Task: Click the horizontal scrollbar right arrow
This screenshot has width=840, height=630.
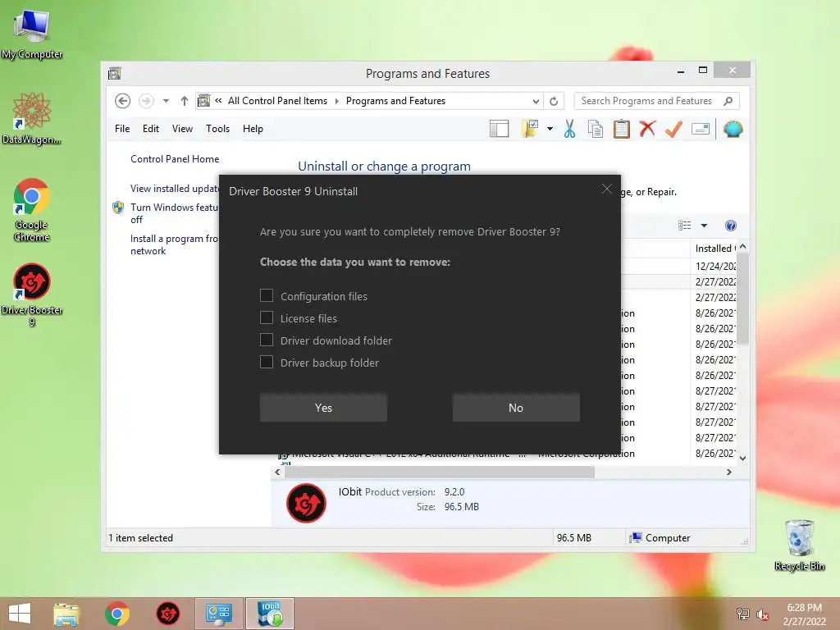Action: click(x=728, y=472)
